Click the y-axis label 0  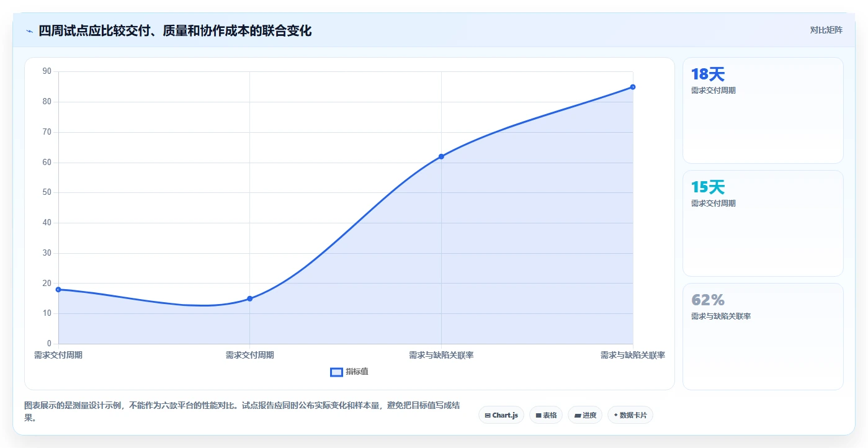coord(50,344)
